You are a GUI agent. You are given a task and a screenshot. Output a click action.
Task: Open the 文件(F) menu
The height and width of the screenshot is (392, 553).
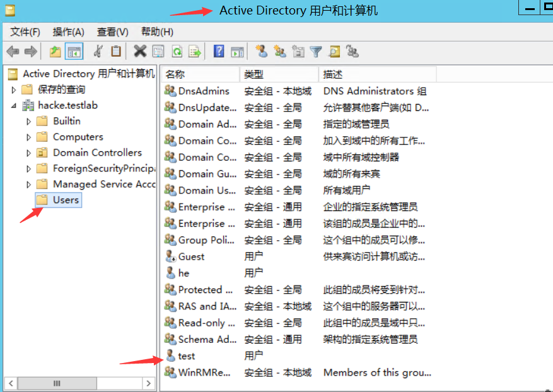(x=25, y=32)
